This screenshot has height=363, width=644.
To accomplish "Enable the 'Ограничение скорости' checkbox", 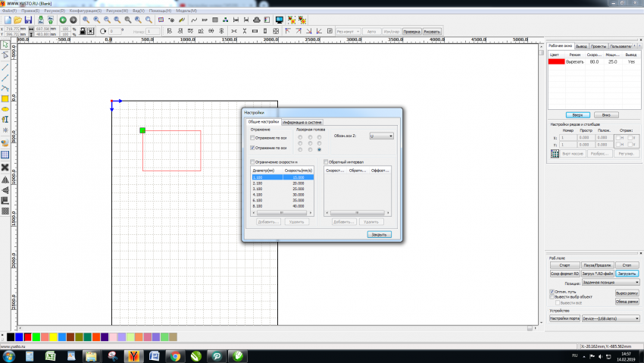I will (253, 162).
